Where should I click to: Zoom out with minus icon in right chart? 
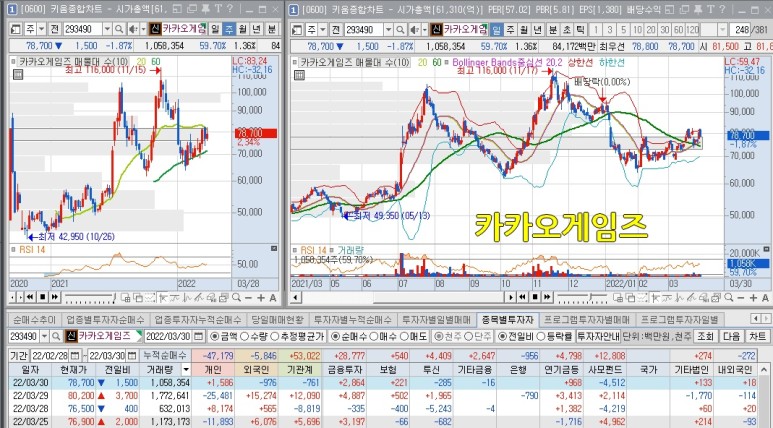pyautogui.click(x=741, y=297)
